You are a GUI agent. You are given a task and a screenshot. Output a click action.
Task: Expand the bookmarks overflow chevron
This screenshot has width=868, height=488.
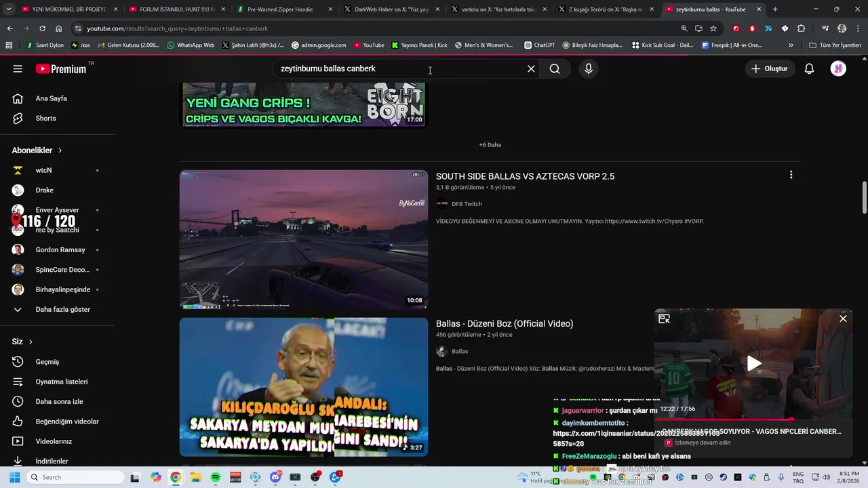(x=791, y=45)
